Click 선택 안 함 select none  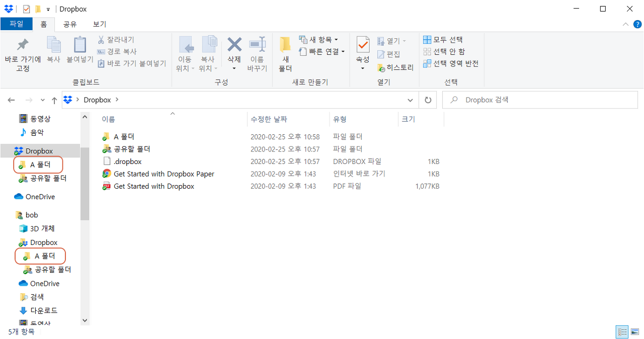(444, 51)
